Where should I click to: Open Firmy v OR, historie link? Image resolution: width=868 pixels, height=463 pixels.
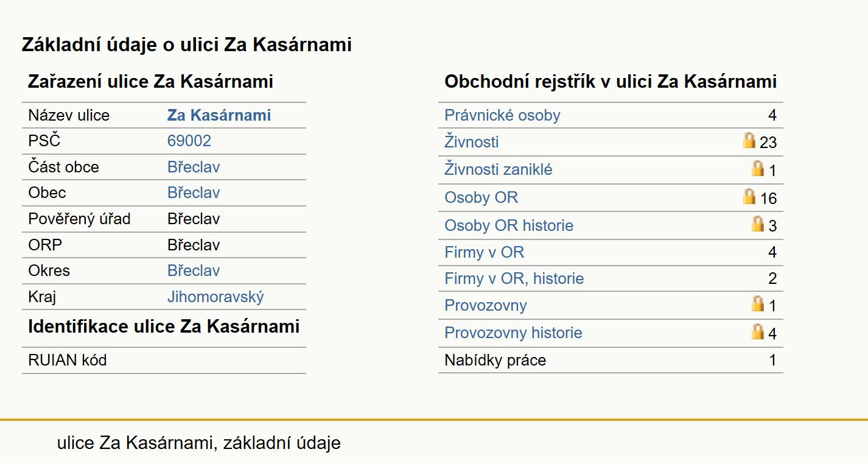[x=514, y=278]
